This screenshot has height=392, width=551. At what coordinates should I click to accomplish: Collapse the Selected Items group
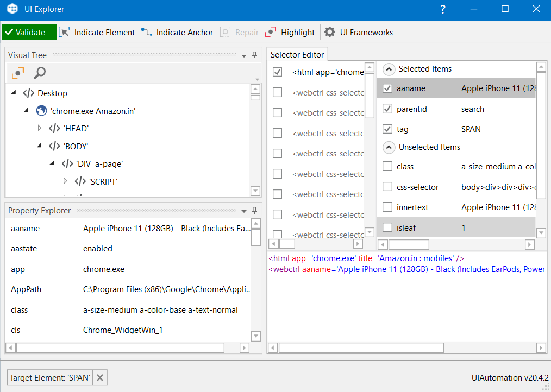click(389, 69)
